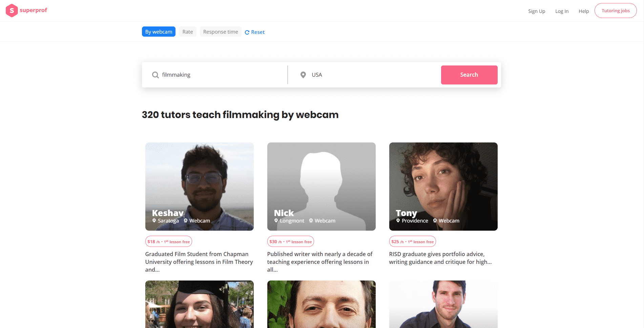Open Nick's placeholder profile photo

pyautogui.click(x=321, y=187)
